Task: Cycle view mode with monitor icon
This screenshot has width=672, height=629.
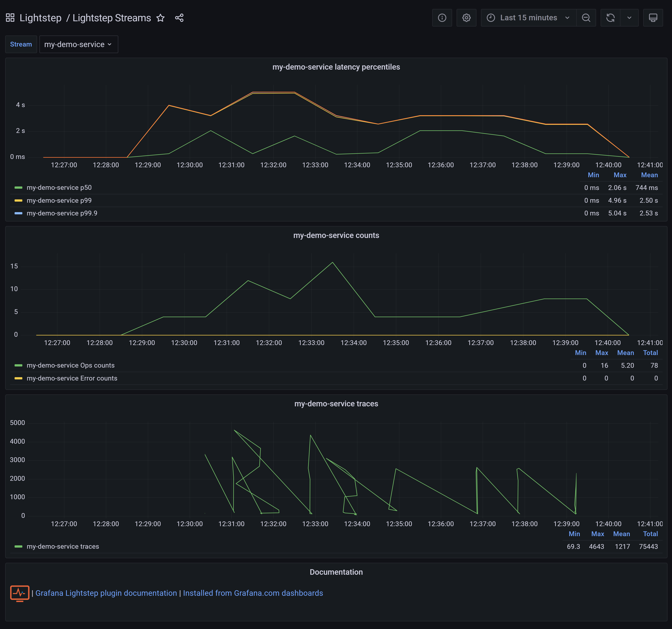Action: tap(653, 18)
